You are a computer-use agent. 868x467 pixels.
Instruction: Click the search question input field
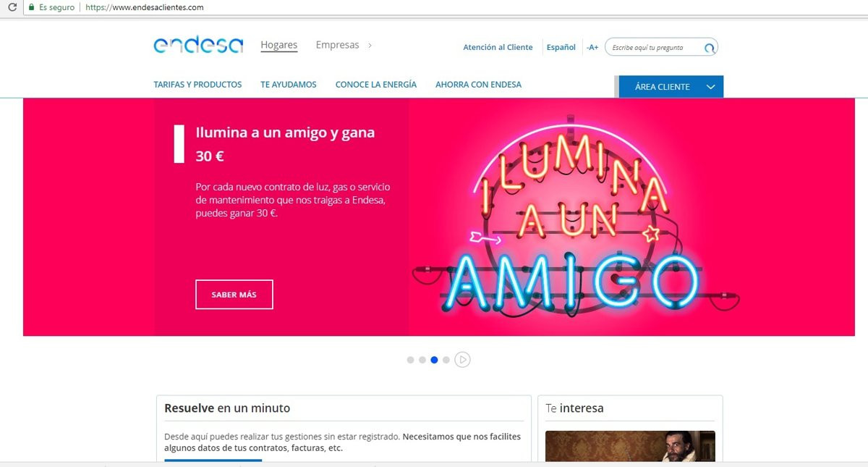655,48
